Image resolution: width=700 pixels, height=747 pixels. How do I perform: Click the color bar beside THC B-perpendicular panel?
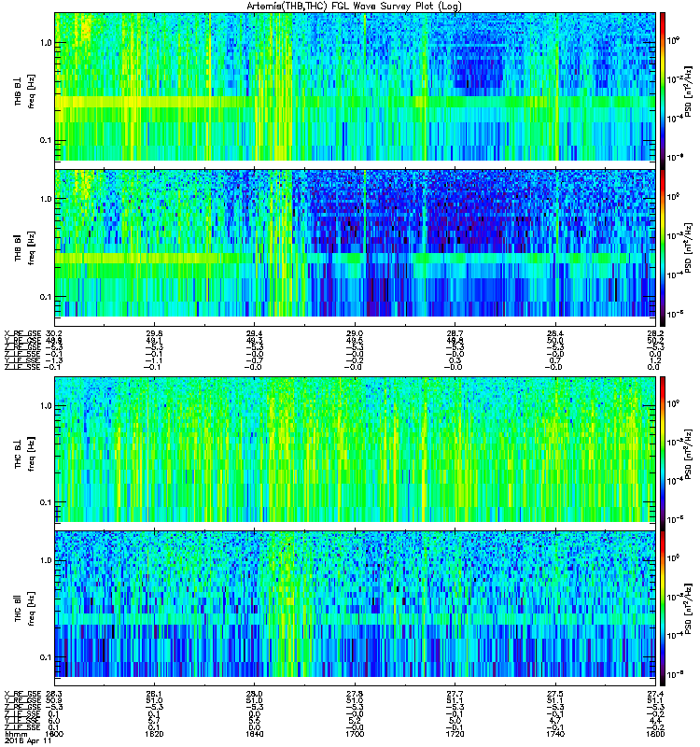pos(663,453)
